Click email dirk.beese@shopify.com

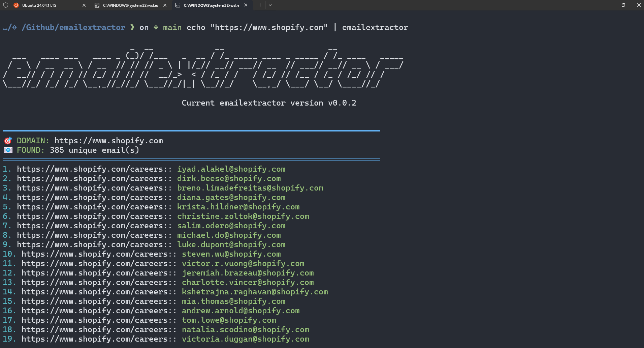(x=229, y=178)
